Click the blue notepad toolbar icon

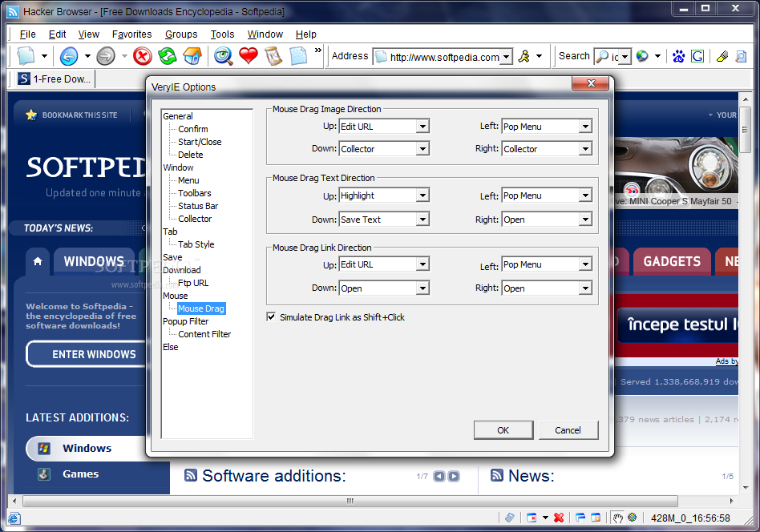(298, 56)
